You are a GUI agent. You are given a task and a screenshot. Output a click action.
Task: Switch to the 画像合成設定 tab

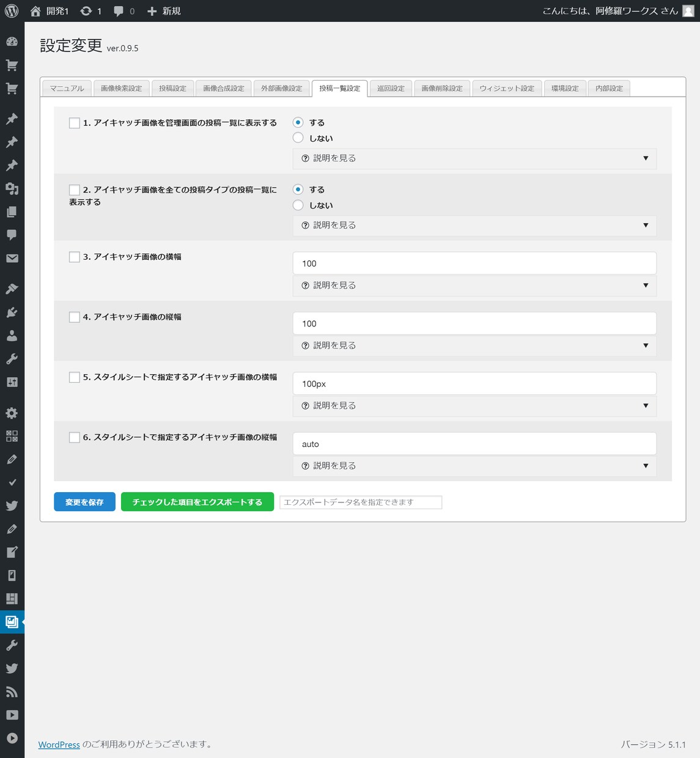[x=224, y=89]
